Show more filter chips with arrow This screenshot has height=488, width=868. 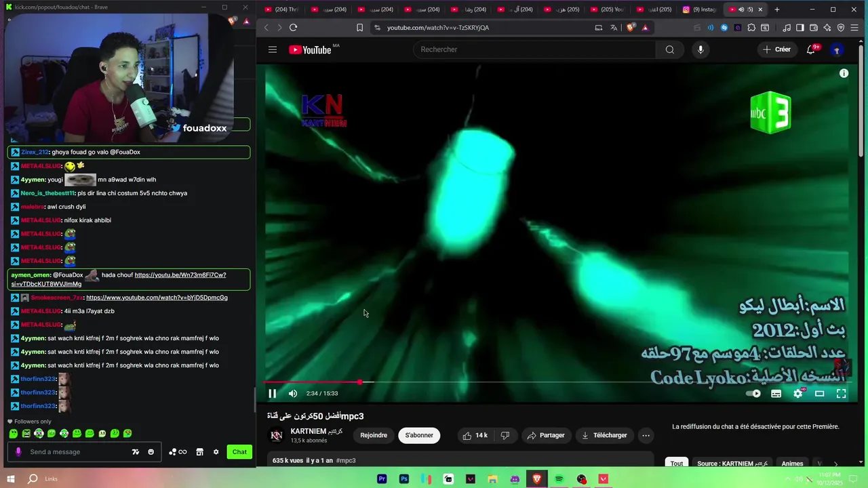click(x=835, y=464)
